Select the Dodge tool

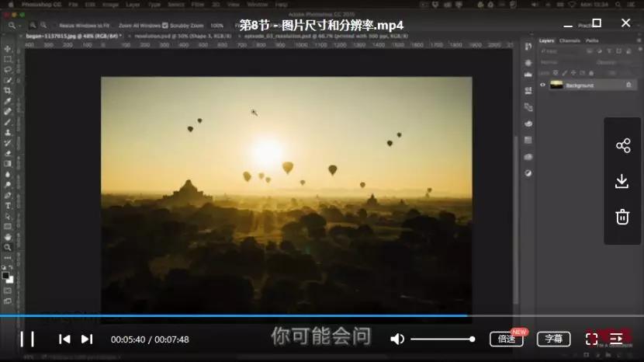[8, 185]
